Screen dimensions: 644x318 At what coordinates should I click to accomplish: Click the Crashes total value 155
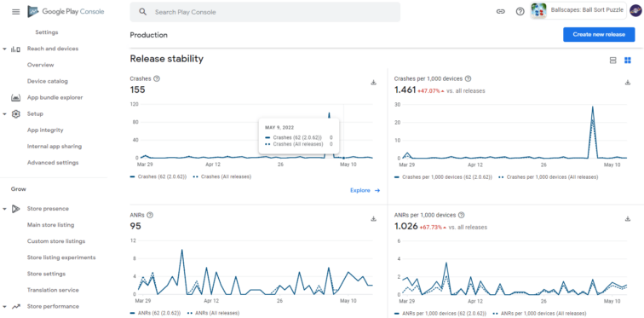pos(138,90)
